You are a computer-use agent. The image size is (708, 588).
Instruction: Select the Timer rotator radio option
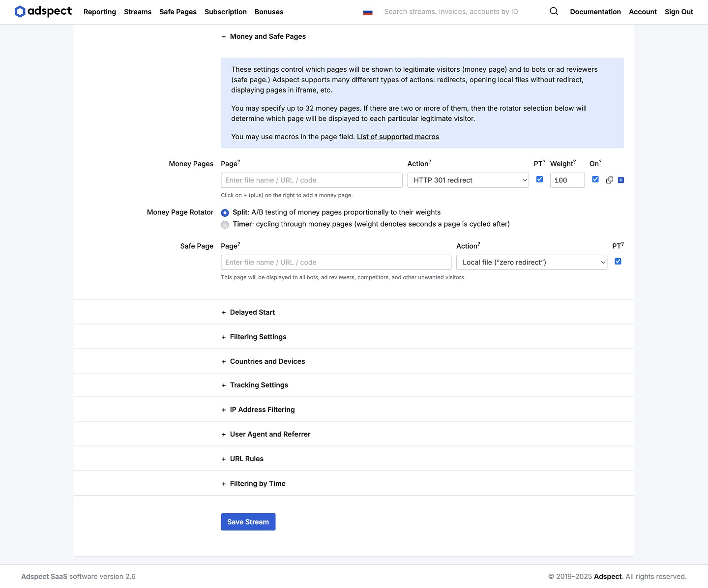click(x=225, y=225)
